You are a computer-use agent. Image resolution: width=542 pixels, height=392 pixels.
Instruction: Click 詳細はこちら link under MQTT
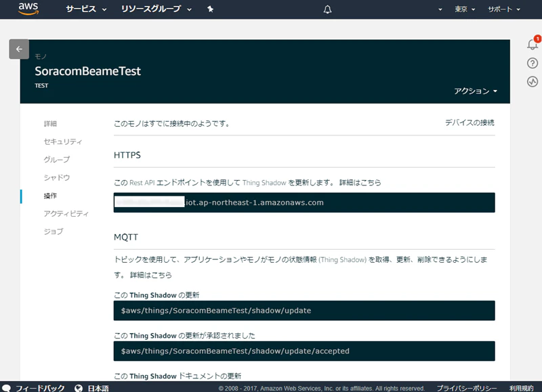coord(150,275)
